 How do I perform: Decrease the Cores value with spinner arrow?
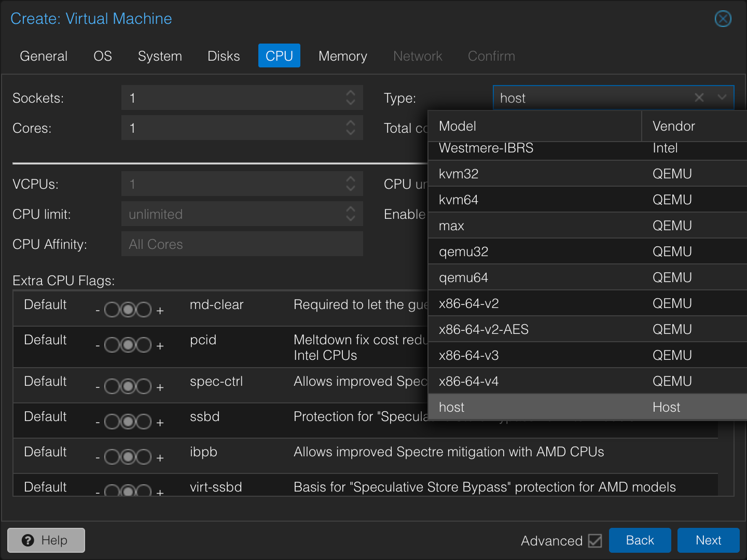(351, 133)
